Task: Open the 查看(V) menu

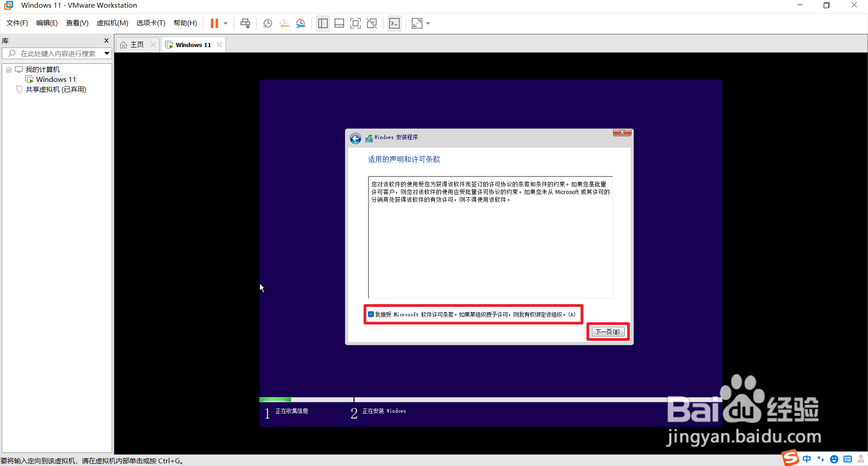Action: pos(77,23)
